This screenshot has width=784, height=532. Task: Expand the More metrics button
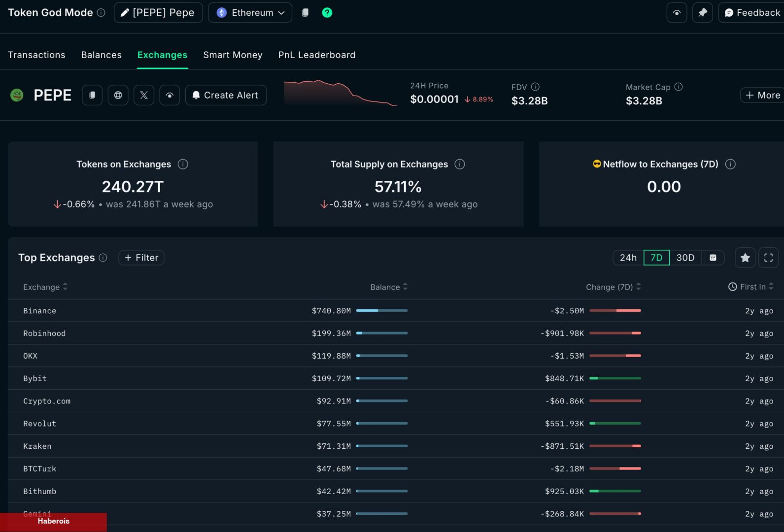tap(763, 95)
